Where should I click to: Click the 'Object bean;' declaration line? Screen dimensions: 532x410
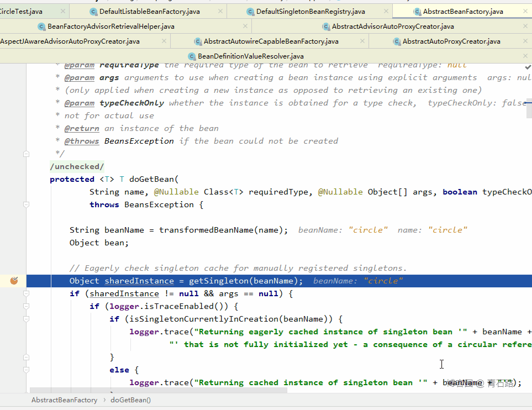coord(99,243)
